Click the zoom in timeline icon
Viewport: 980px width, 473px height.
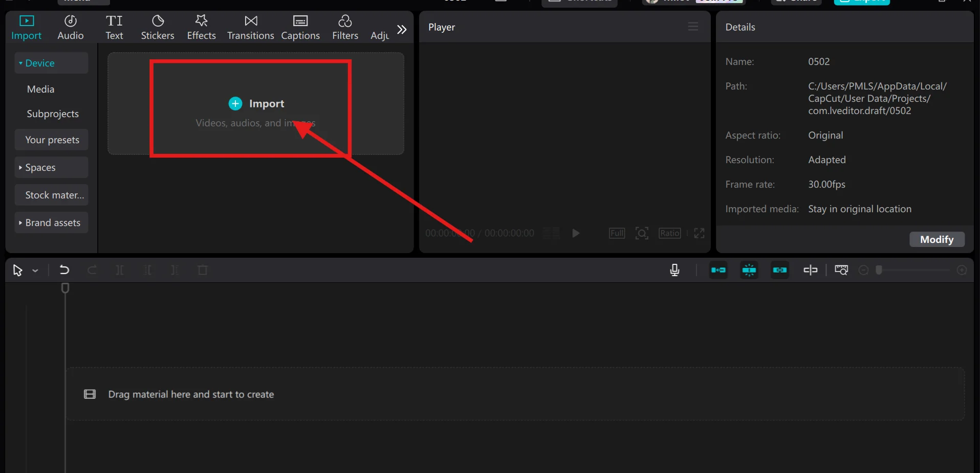[x=962, y=270]
